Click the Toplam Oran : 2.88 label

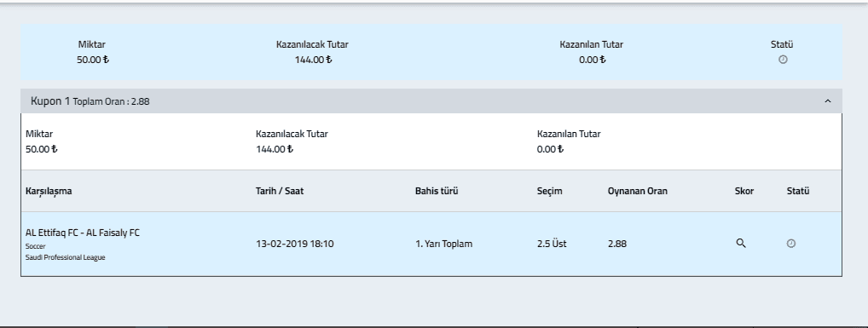point(111,101)
